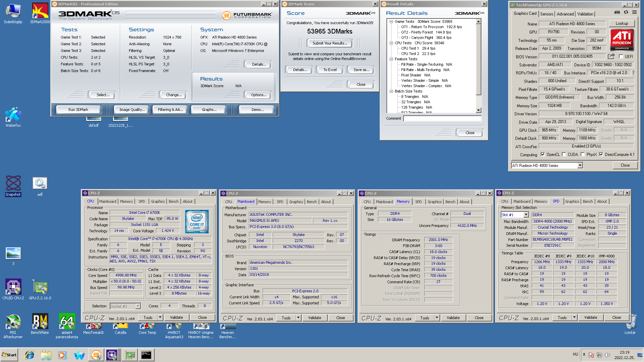Click Validate in CPU-Z Memory window
The image size is (644, 362).
click(x=453, y=318)
